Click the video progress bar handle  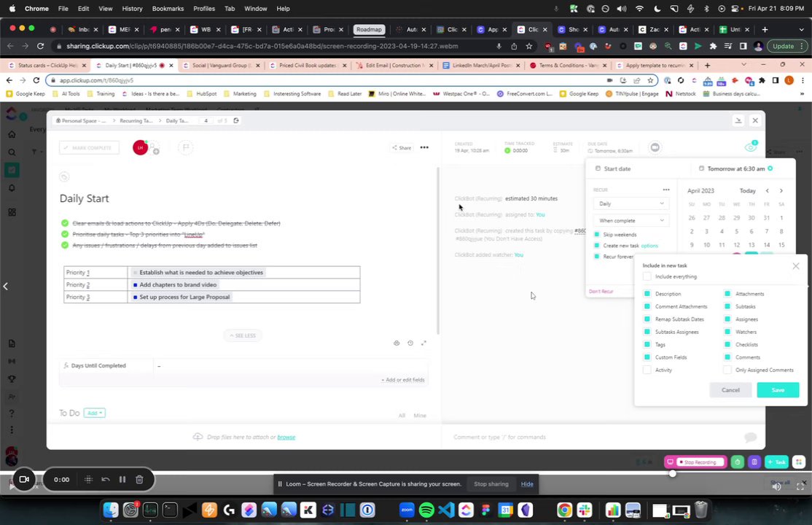coord(672,473)
